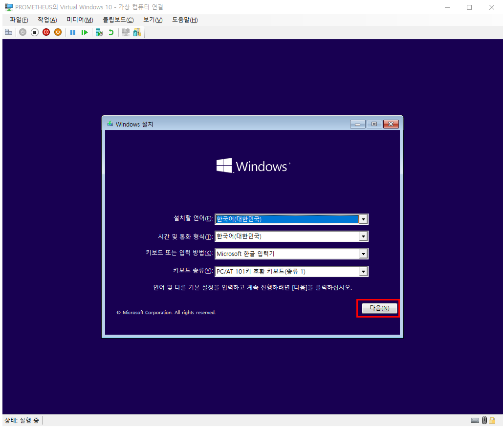
Task: Expand 키보드 또는 입력 방법 dropdown
Action: (x=363, y=254)
